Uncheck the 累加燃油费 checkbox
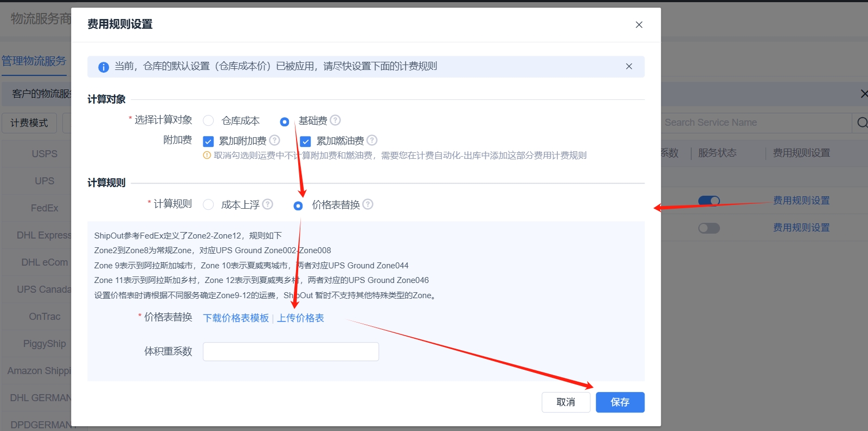 [x=306, y=141]
